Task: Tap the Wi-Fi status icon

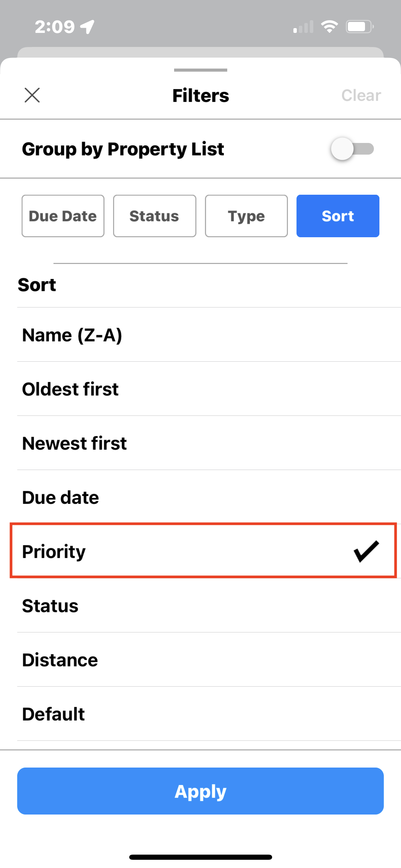Action: (x=329, y=26)
